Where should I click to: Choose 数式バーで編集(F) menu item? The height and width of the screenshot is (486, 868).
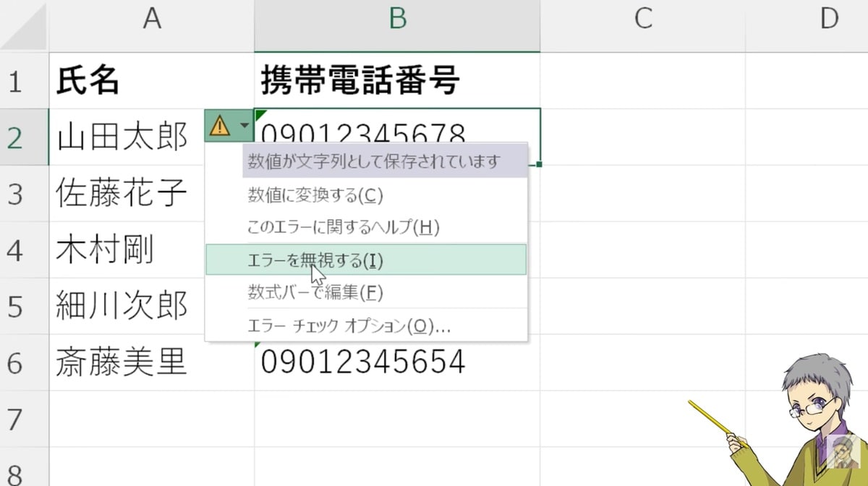pyautogui.click(x=366, y=292)
